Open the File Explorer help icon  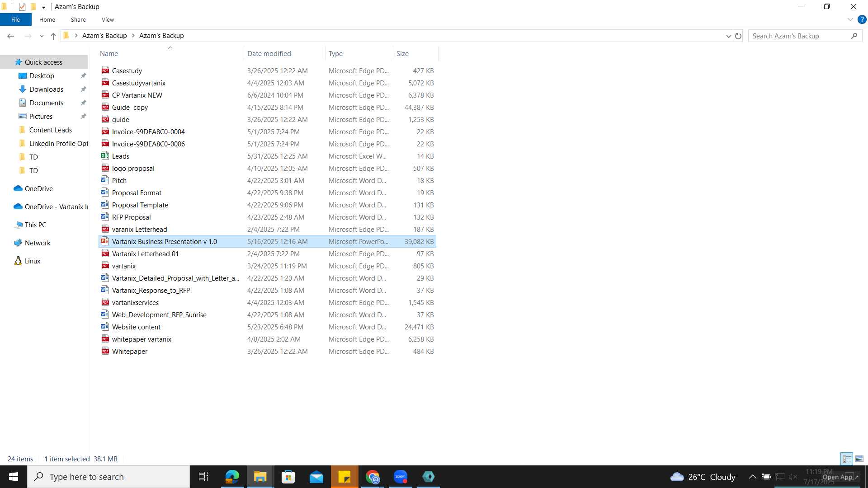pos(862,20)
